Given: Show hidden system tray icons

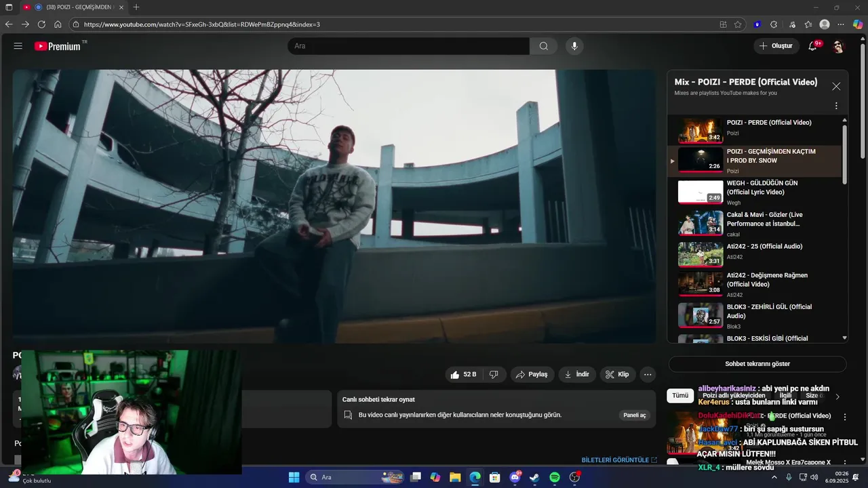Looking at the screenshot, I should click(774, 477).
